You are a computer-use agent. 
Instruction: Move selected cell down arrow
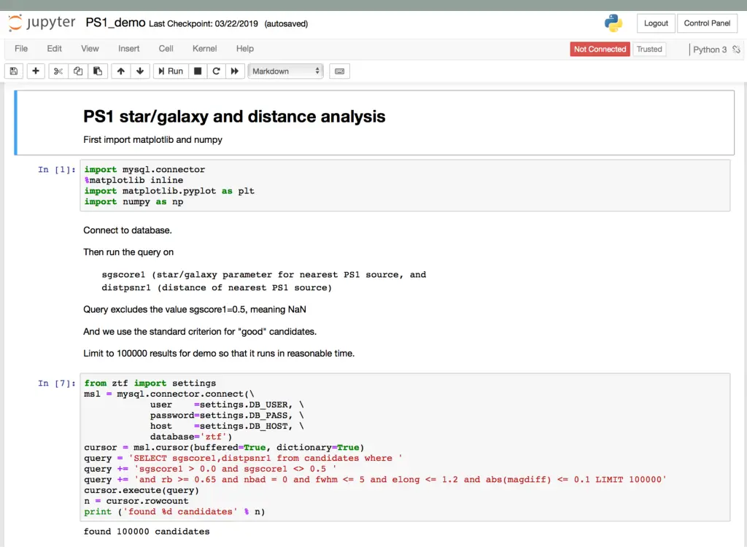[140, 71]
